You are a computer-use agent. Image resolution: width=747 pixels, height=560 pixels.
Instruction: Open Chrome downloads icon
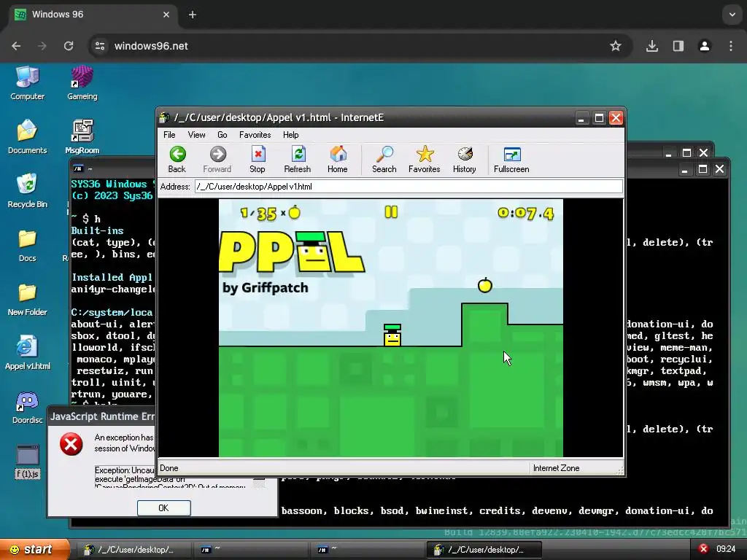point(651,46)
